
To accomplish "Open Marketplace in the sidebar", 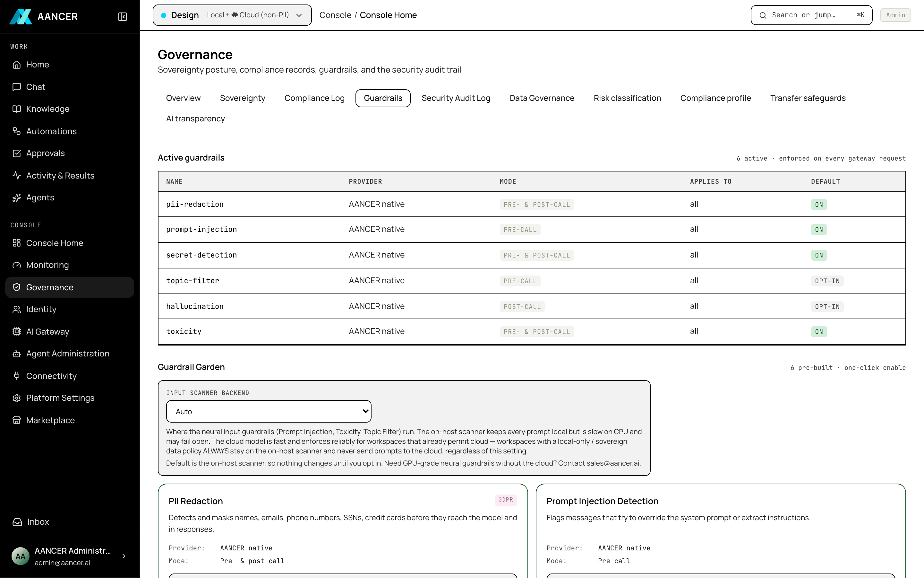I will click(70, 420).
